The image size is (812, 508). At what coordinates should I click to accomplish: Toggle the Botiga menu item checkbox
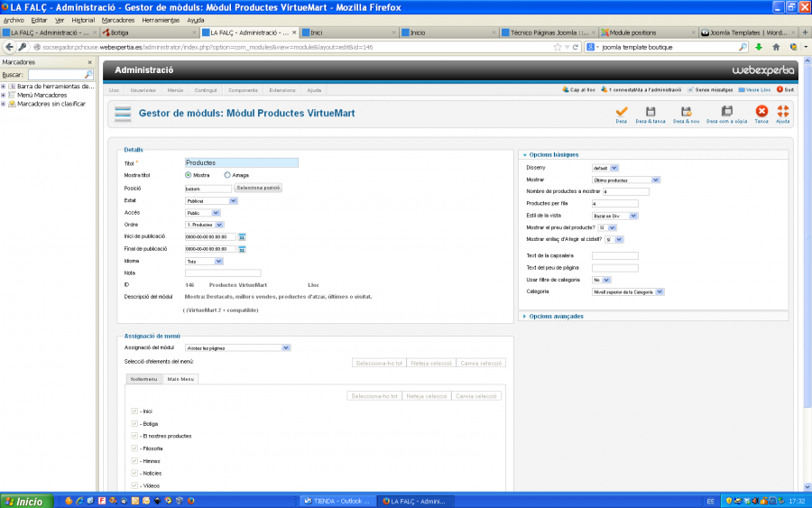coord(134,423)
